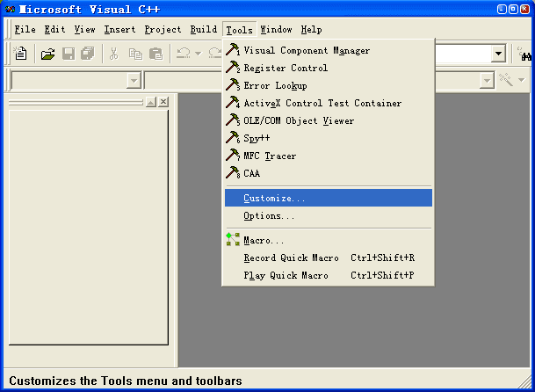Click the Visual C++ title bar app icon

pyautogui.click(x=11, y=9)
